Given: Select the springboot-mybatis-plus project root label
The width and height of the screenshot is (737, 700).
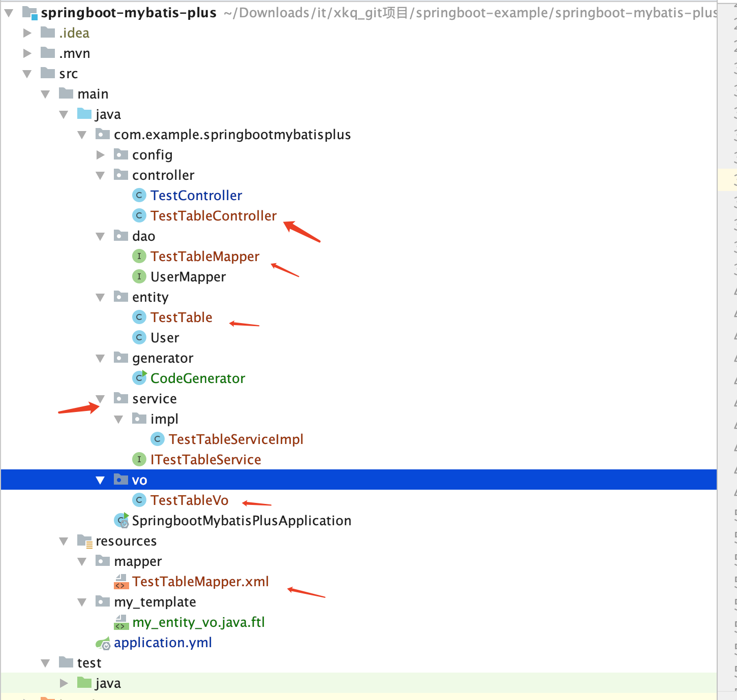Looking at the screenshot, I should pyautogui.click(x=129, y=13).
